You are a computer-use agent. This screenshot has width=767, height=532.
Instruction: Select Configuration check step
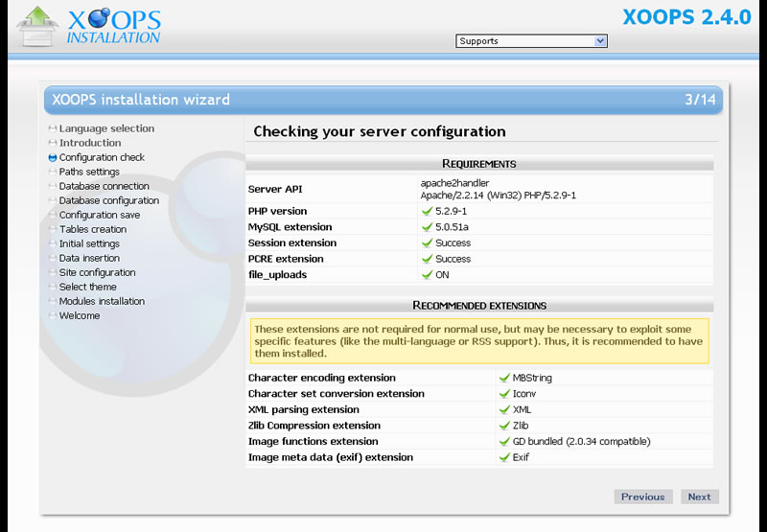[102, 157]
